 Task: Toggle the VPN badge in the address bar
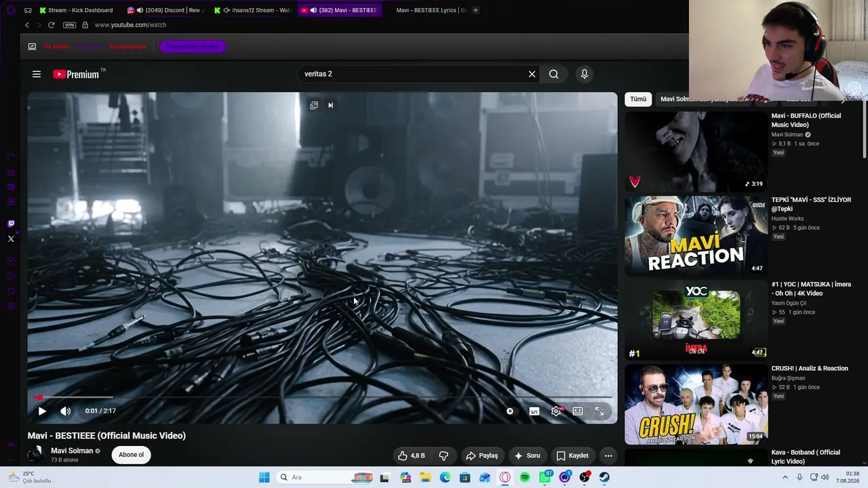pyautogui.click(x=69, y=25)
